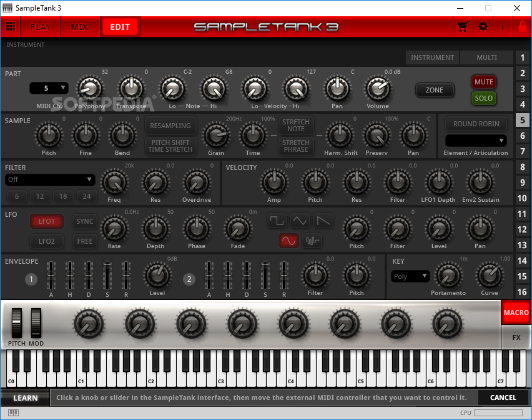This screenshot has height=420, width=532.
Task: Click the Overdrive knob
Action: click(x=197, y=182)
